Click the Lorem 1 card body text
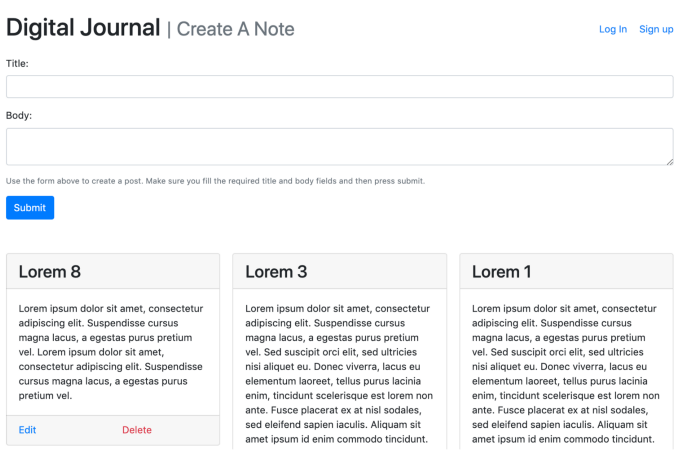Viewport: 700px width, 475px height. tap(565, 374)
